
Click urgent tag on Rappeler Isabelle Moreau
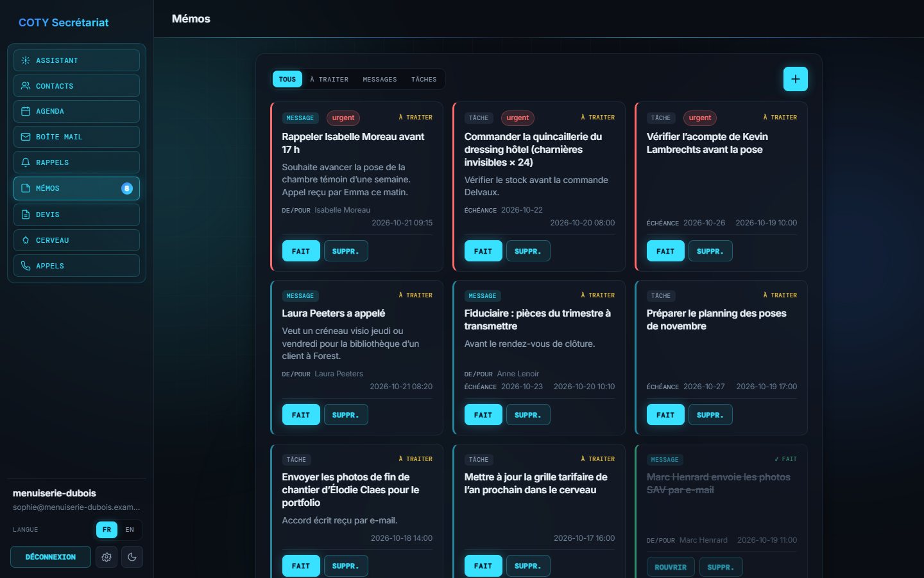(x=343, y=118)
